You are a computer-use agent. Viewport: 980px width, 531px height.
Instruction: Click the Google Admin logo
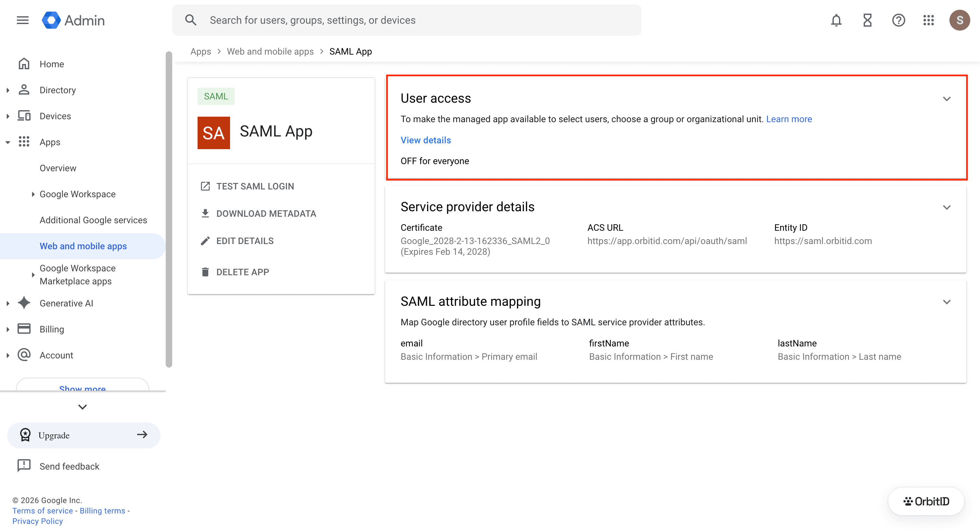pos(73,20)
